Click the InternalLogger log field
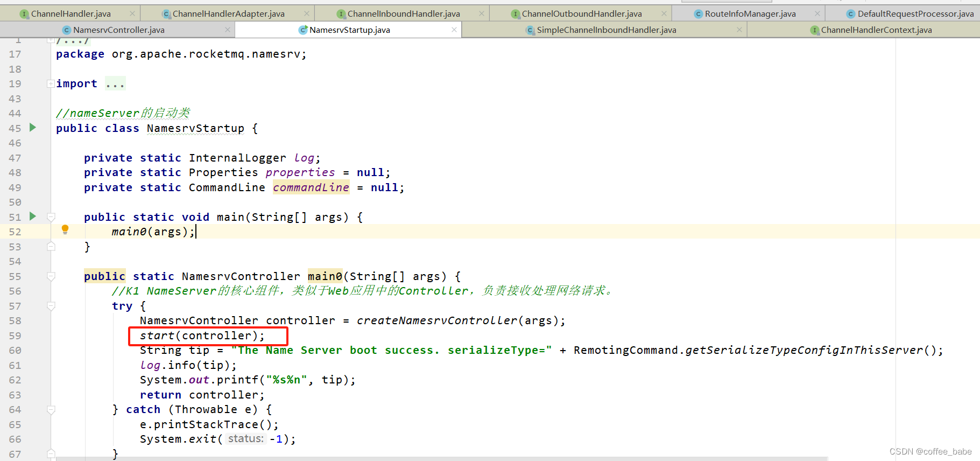Viewport: 980px width, 461px height. (x=304, y=158)
